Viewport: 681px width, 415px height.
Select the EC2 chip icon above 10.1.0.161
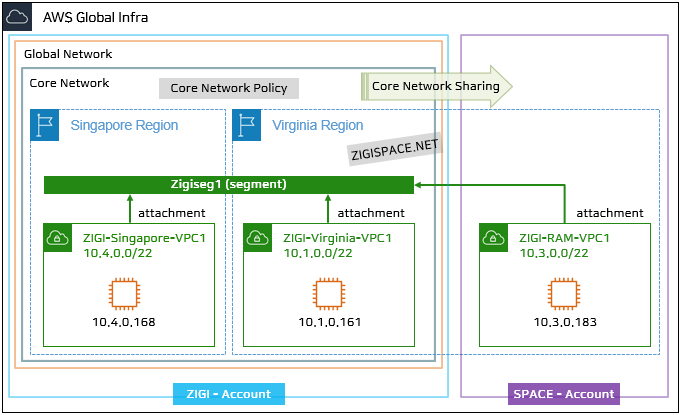pos(329,294)
